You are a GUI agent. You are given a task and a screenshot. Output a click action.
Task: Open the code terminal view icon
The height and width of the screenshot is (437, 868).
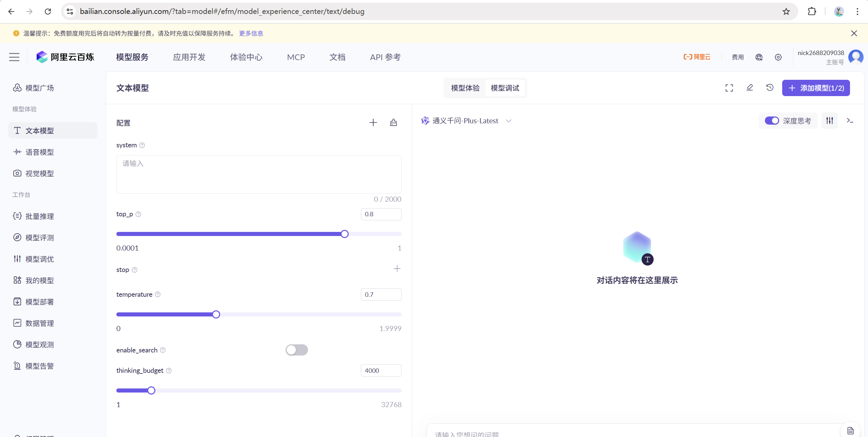click(850, 121)
